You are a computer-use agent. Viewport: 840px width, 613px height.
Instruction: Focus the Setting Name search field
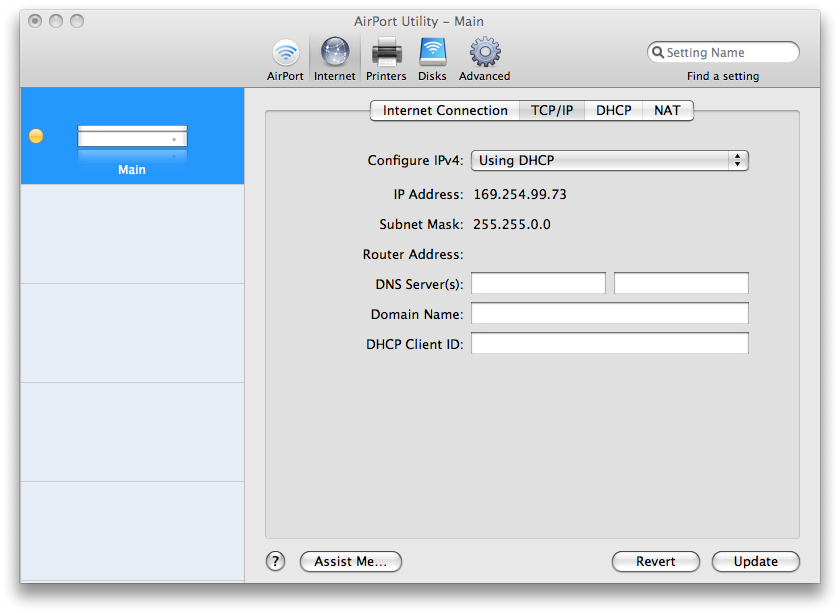pos(723,52)
